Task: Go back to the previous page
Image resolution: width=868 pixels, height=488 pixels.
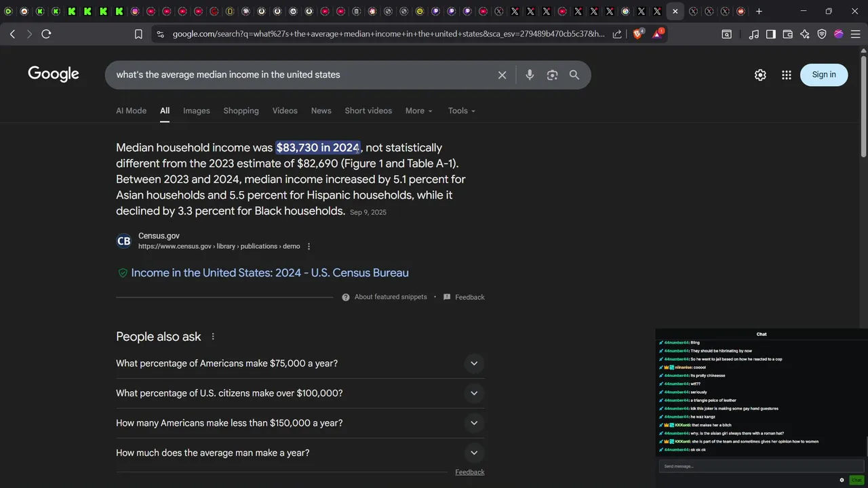Action: click(x=12, y=34)
